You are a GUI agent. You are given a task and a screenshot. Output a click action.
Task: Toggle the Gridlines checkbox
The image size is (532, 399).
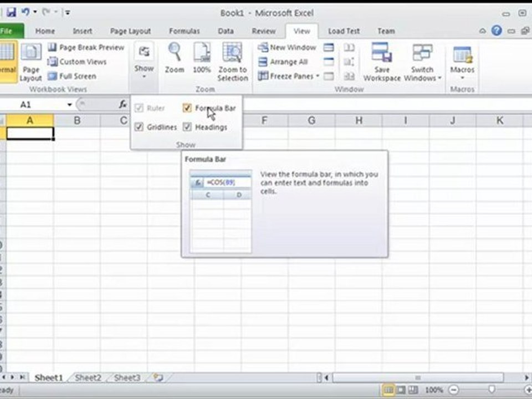[139, 127]
